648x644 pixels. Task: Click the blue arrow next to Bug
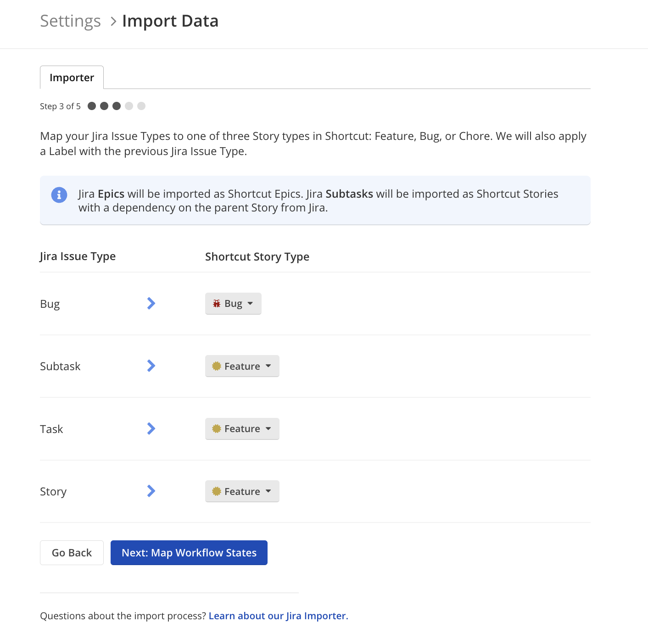tap(151, 303)
